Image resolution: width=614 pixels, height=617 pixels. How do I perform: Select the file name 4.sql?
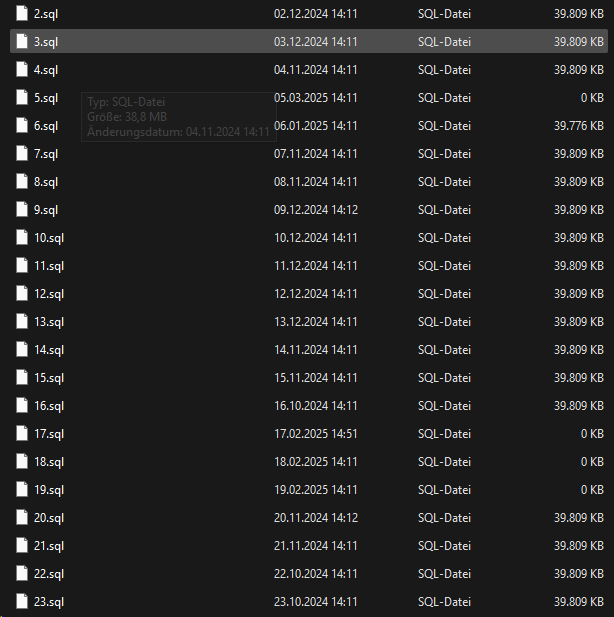[x=46, y=70]
